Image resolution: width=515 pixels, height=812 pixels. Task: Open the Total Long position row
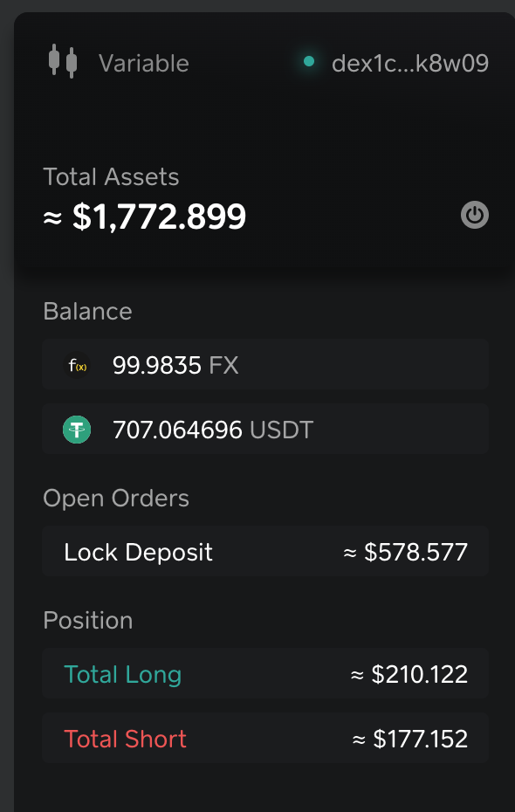(265, 674)
